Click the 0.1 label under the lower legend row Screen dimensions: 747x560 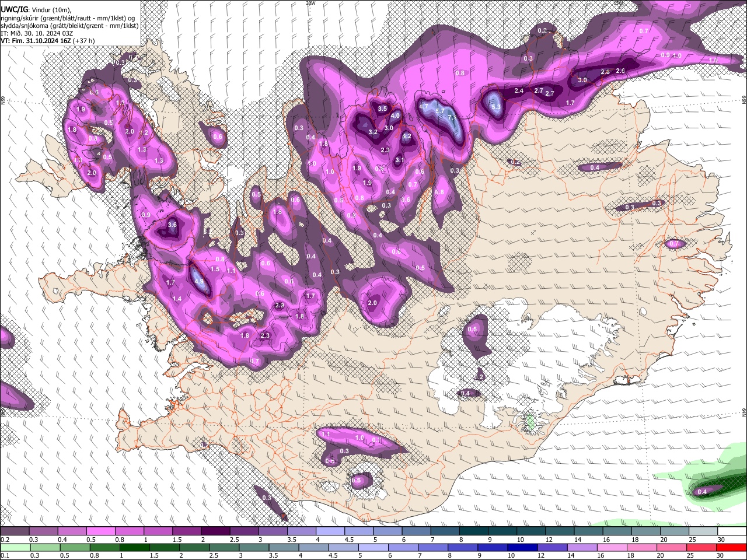(5, 555)
